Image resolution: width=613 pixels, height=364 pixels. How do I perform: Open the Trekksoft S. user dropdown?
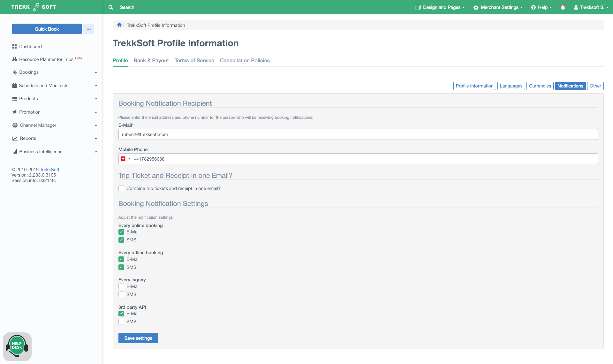[591, 7]
